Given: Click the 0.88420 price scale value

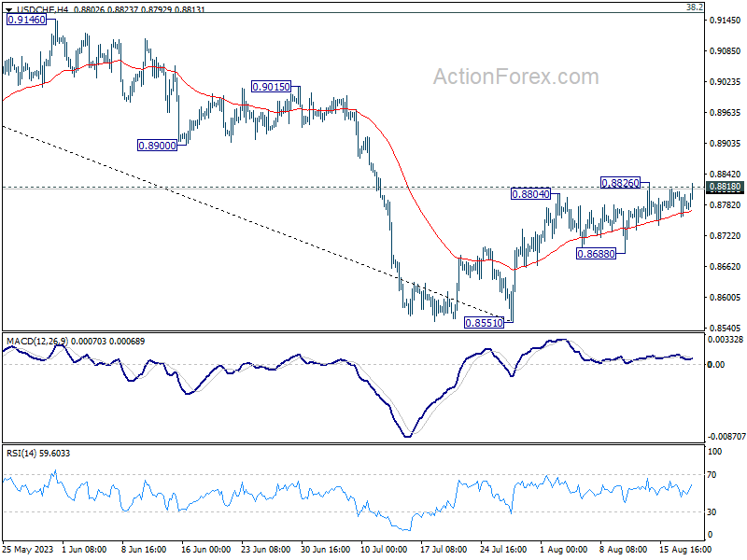Looking at the screenshot, I should coord(725,175).
